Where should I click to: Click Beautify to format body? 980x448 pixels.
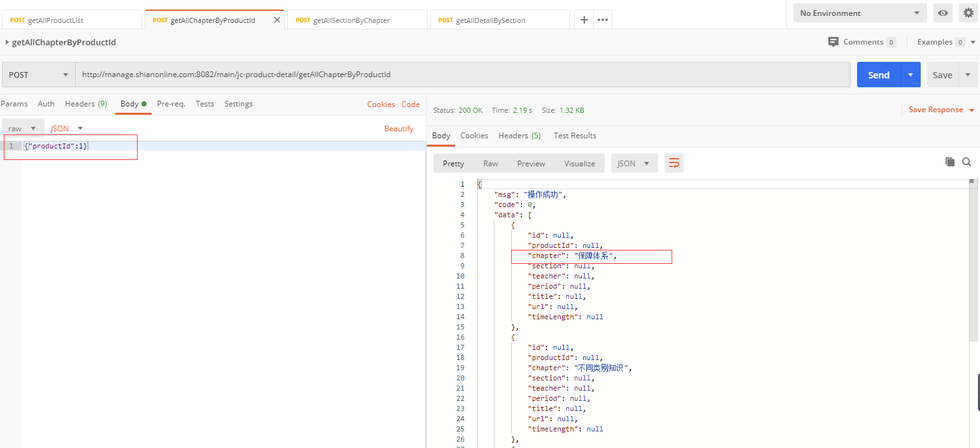(x=399, y=128)
